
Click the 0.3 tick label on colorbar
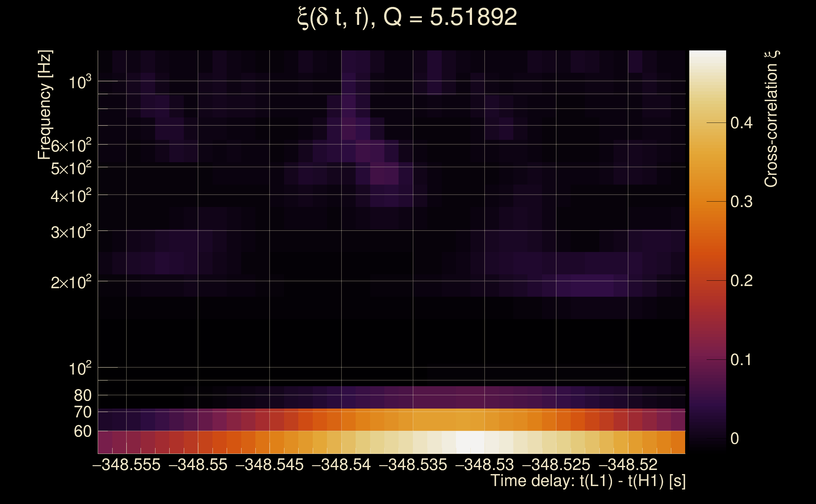click(741, 202)
